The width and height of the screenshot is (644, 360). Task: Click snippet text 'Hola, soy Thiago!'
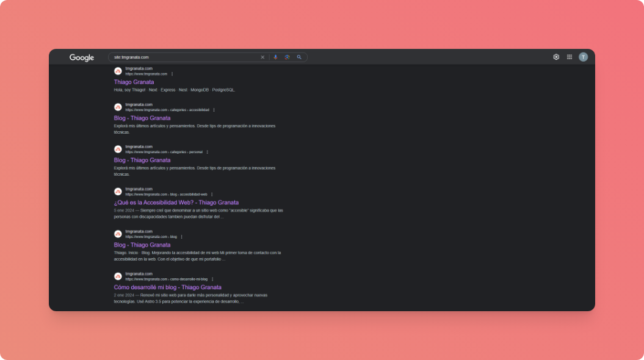(129, 90)
